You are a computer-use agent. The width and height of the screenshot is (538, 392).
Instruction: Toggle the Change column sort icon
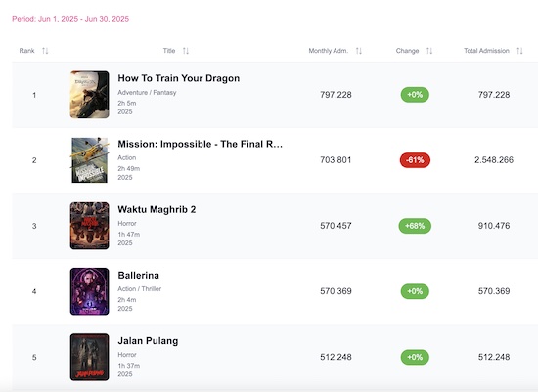click(x=429, y=51)
